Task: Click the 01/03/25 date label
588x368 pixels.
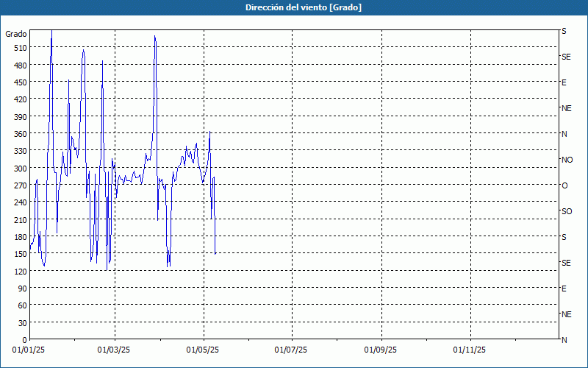Action: pyautogui.click(x=114, y=350)
